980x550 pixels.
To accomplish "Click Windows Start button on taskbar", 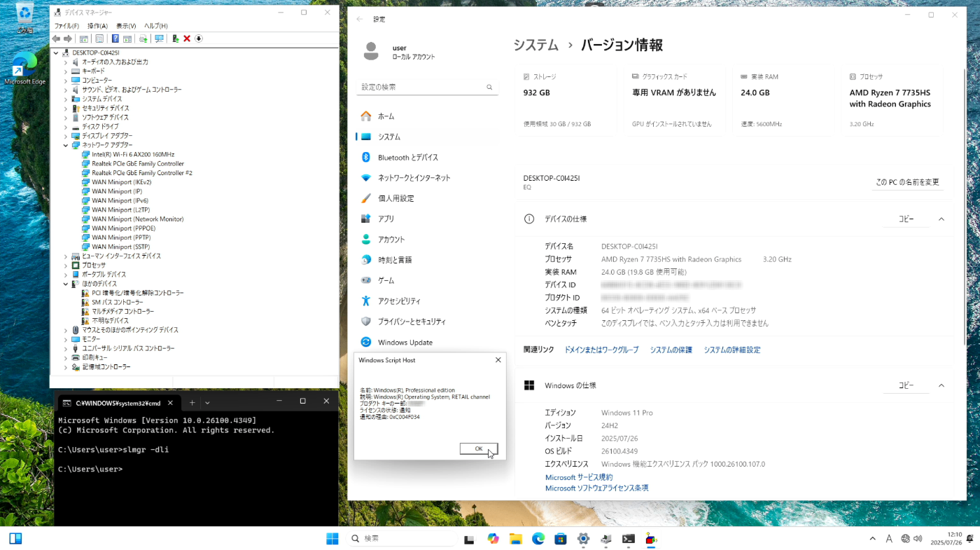I will tap(332, 539).
